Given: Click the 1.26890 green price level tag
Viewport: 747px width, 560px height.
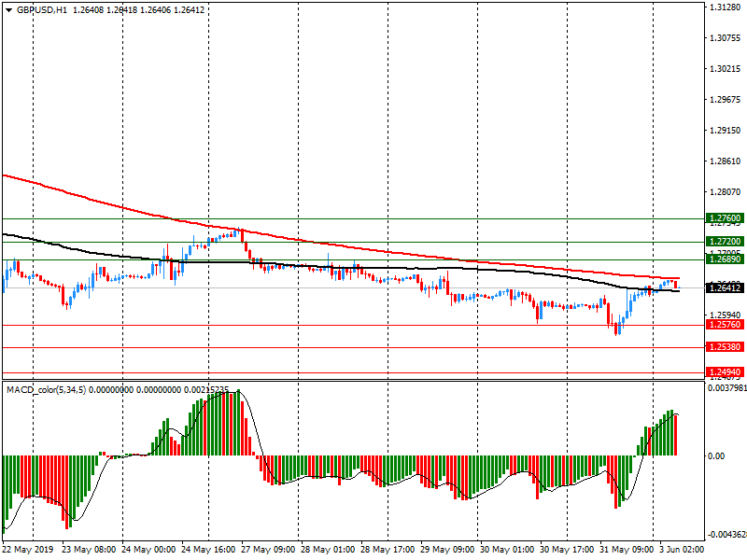Looking at the screenshot, I should pyautogui.click(x=725, y=259).
